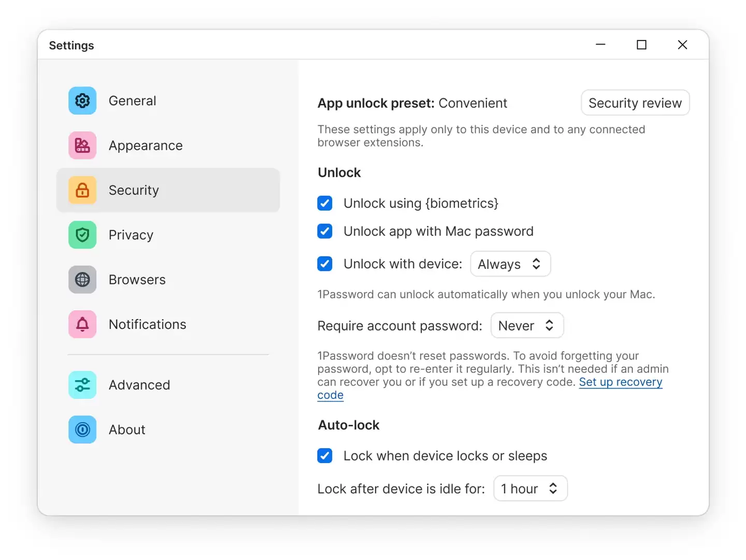The image size is (746, 560).
Task: Toggle the Unlock with device checkbox
Action: [325, 264]
